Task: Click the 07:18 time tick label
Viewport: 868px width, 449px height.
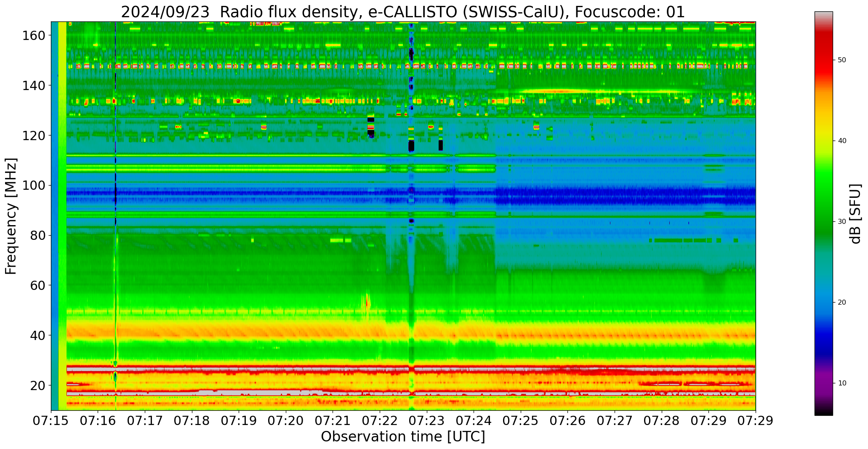Action: 192,421
